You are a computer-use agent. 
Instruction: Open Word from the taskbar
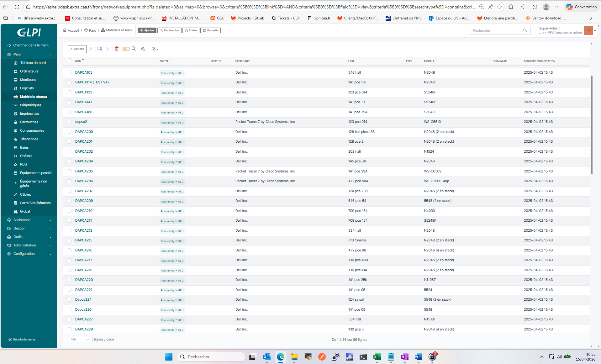(x=418, y=357)
